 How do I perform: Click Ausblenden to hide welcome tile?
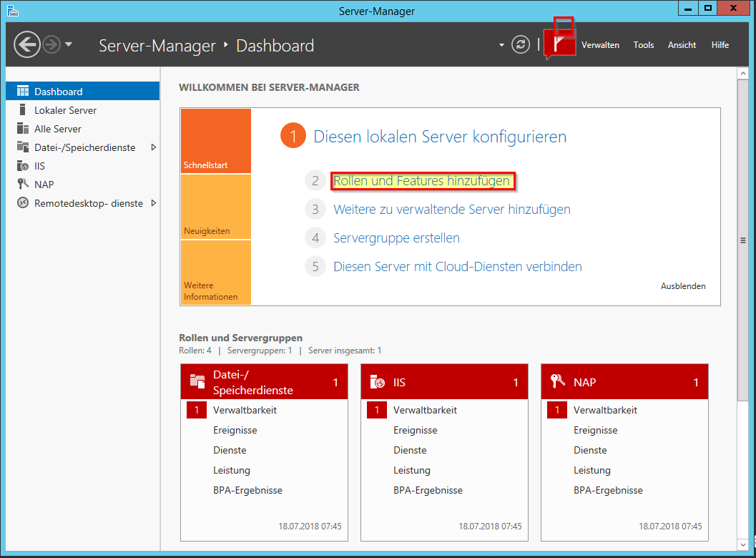(683, 286)
